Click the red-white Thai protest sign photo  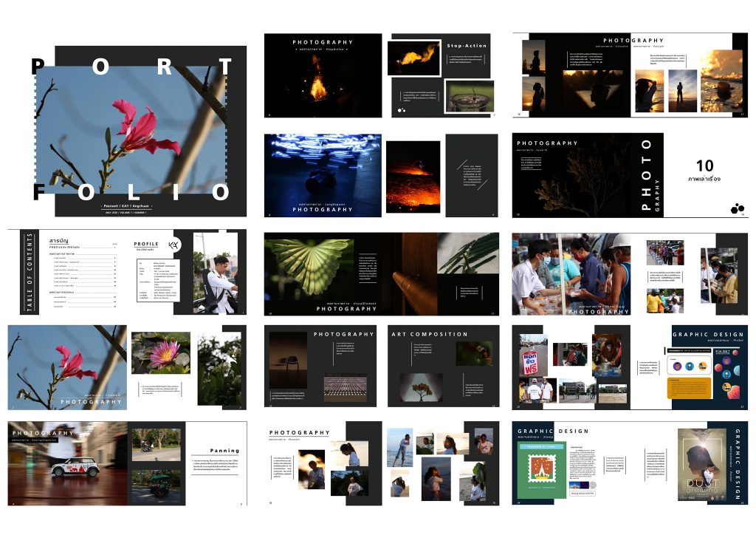point(529,361)
